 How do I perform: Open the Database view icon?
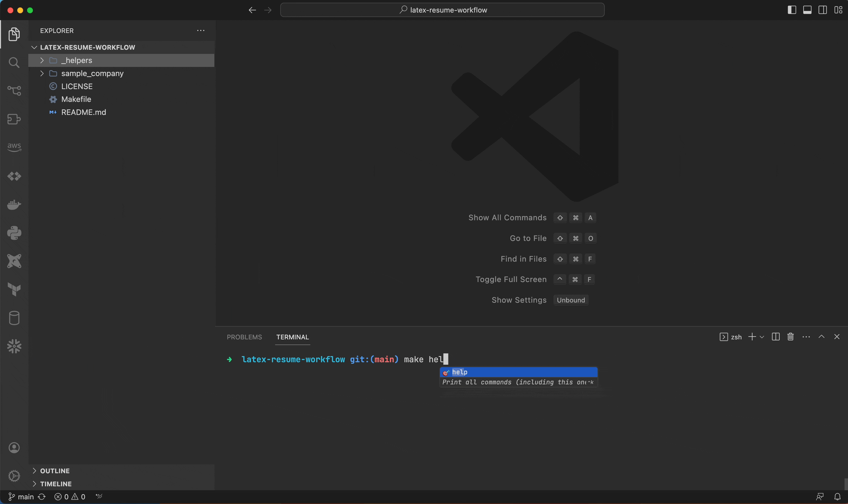(14, 318)
